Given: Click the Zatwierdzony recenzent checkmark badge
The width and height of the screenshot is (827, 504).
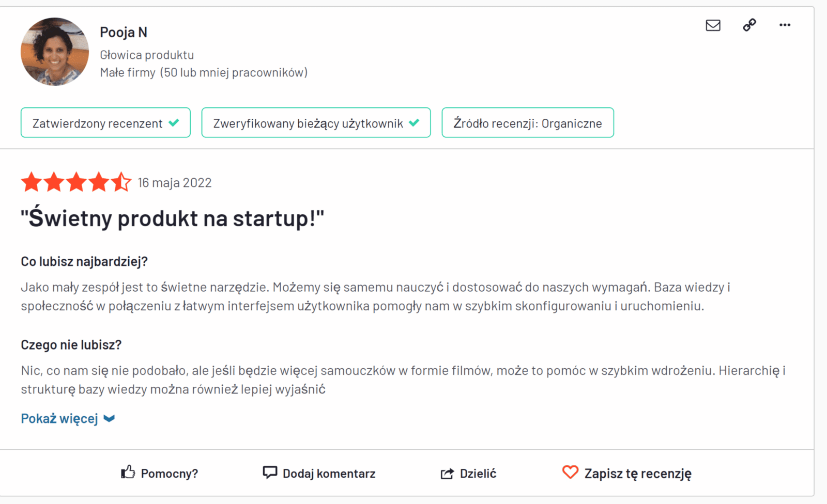Looking at the screenshot, I should [x=105, y=123].
